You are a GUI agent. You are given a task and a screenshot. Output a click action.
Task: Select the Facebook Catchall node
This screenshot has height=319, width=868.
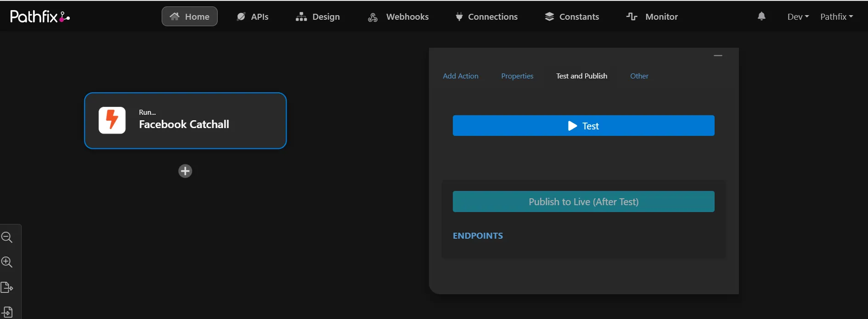(186, 121)
